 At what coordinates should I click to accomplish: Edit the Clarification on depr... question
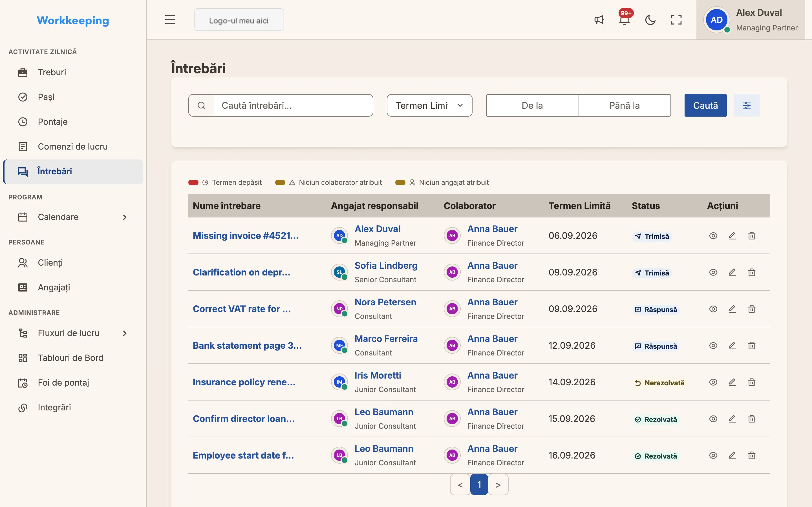click(732, 272)
